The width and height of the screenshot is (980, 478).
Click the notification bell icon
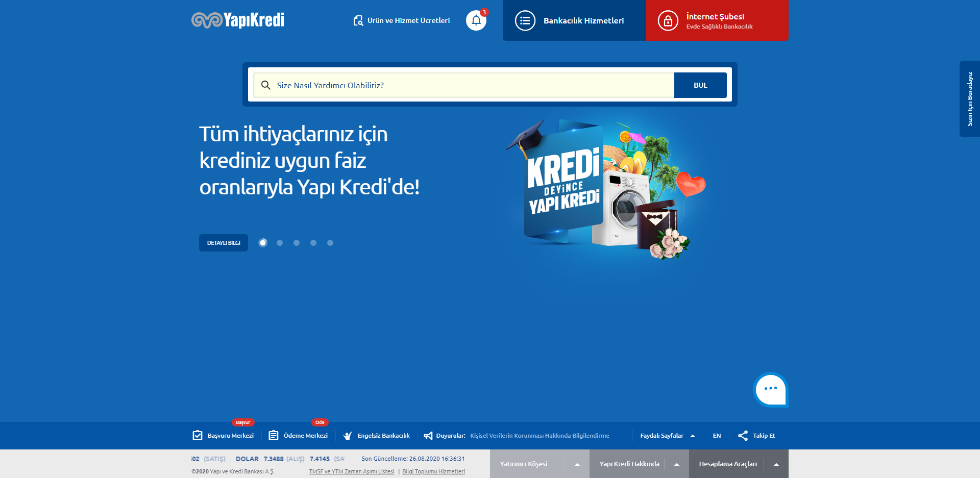tap(476, 20)
